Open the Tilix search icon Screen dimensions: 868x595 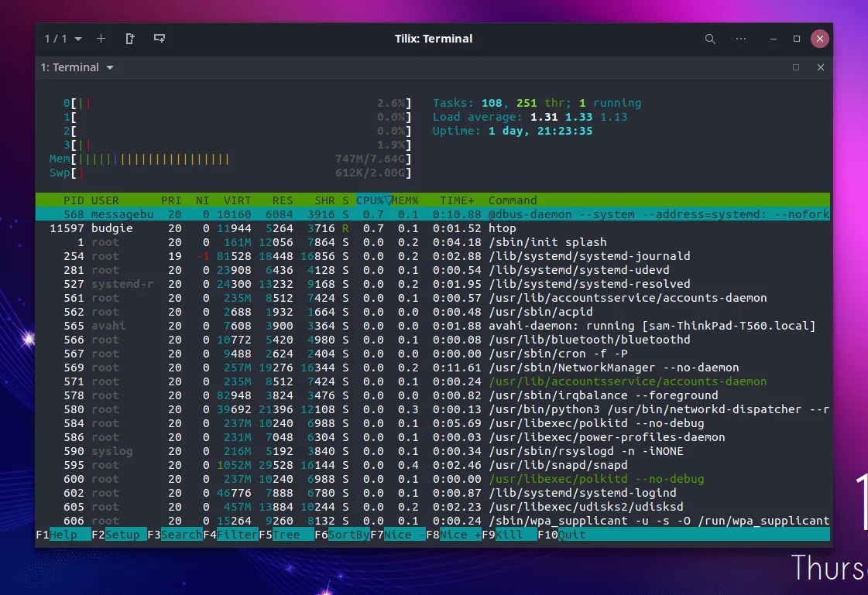pos(710,39)
